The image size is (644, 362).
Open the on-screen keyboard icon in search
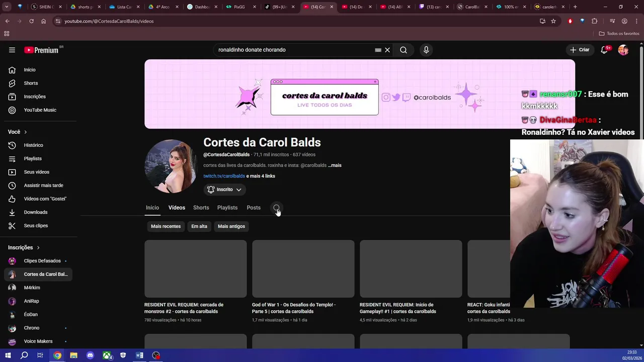point(378,50)
